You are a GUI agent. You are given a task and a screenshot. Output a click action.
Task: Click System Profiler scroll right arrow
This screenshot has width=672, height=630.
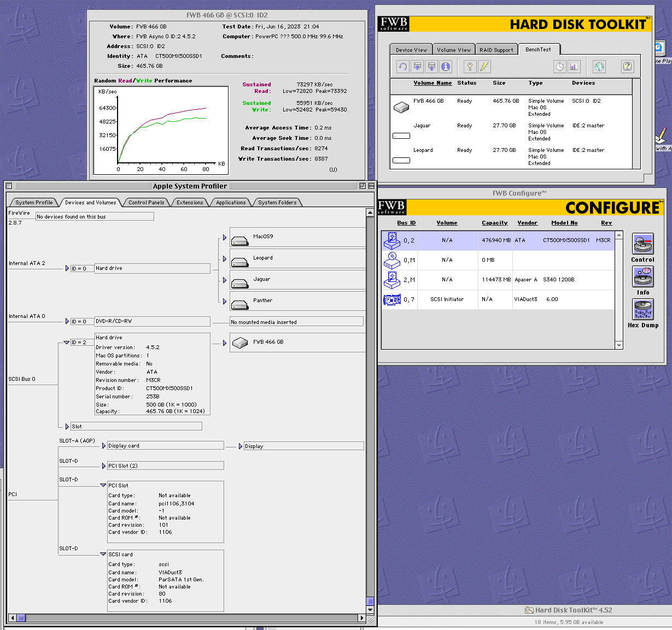coord(361,618)
